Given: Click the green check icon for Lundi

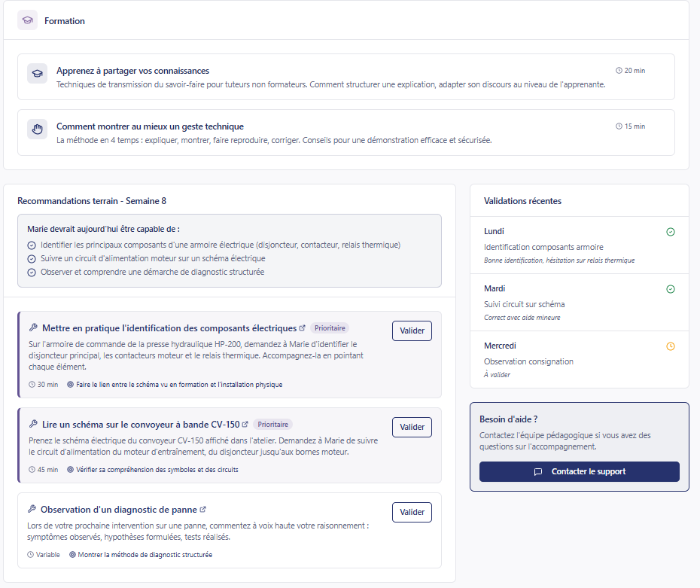Looking at the screenshot, I should pyautogui.click(x=671, y=232).
